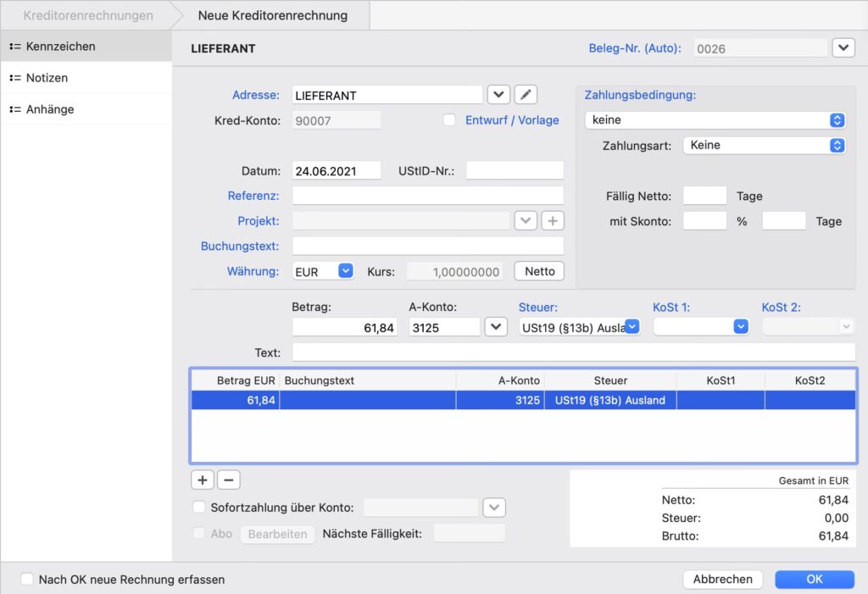Enable the Entwurf / Vorlage checkbox
The image size is (868, 594).
[450, 120]
